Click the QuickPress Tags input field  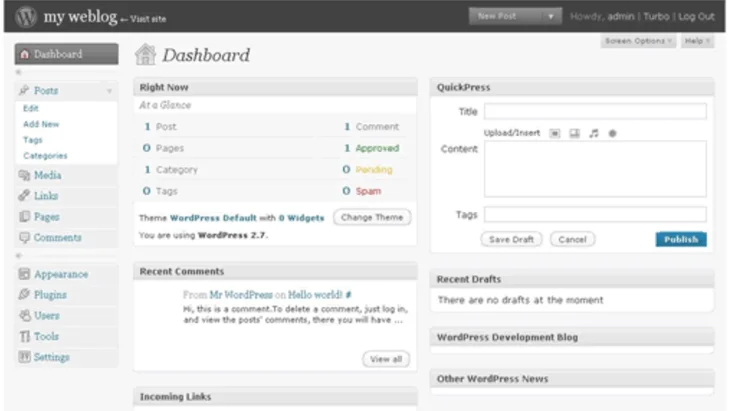595,215
